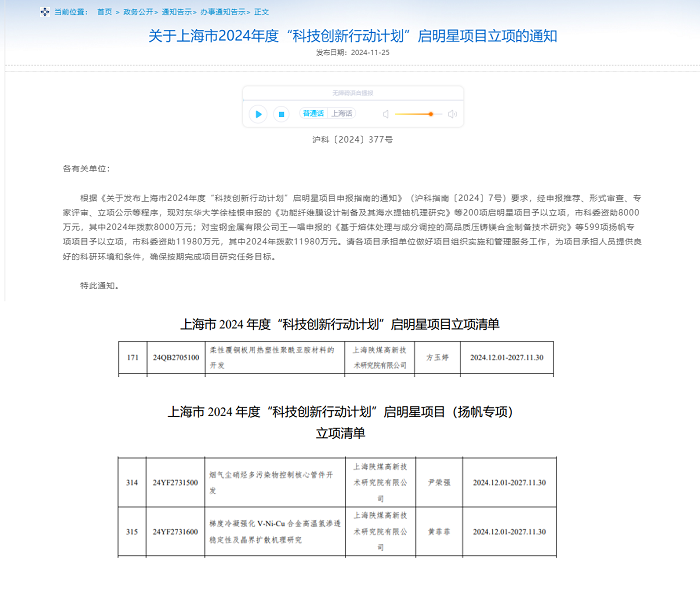The image size is (700, 603).
Task: Switch narration to 上海话
Action: 343,114
